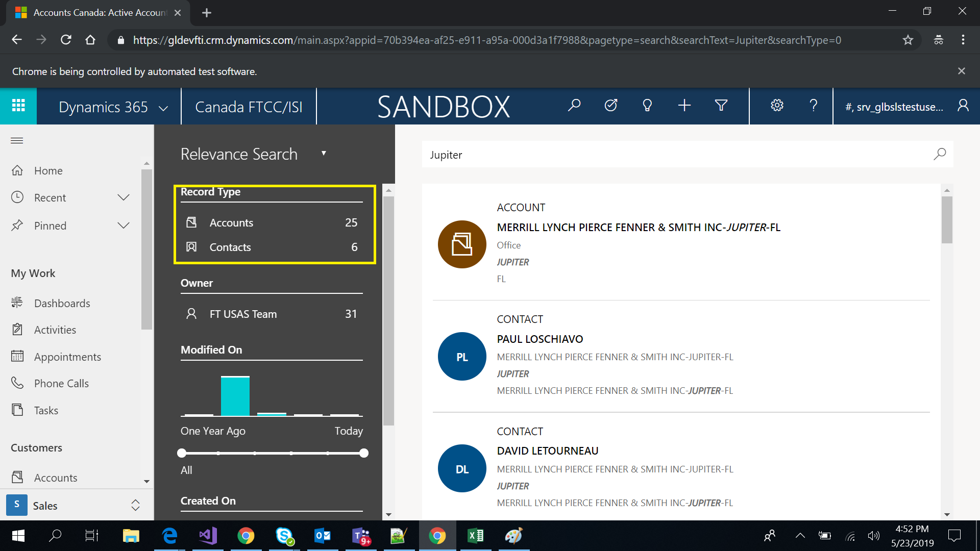Open global search using the magnifying glass icon

click(574, 106)
